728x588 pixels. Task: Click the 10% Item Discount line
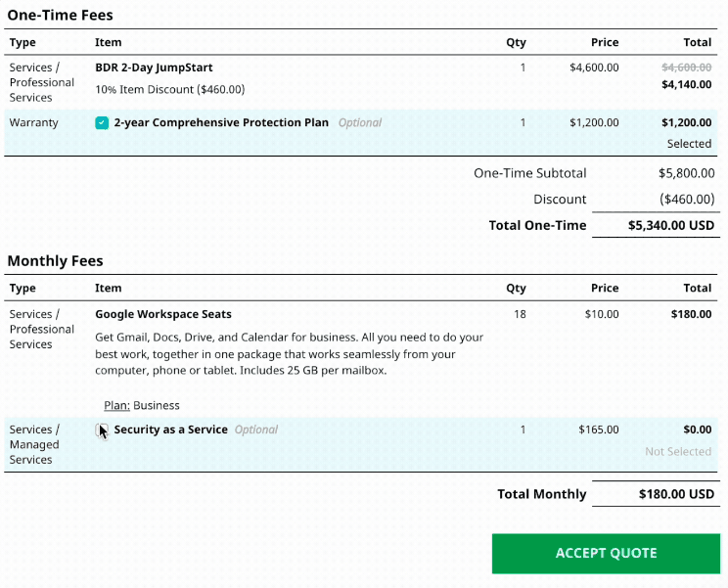[169, 89]
